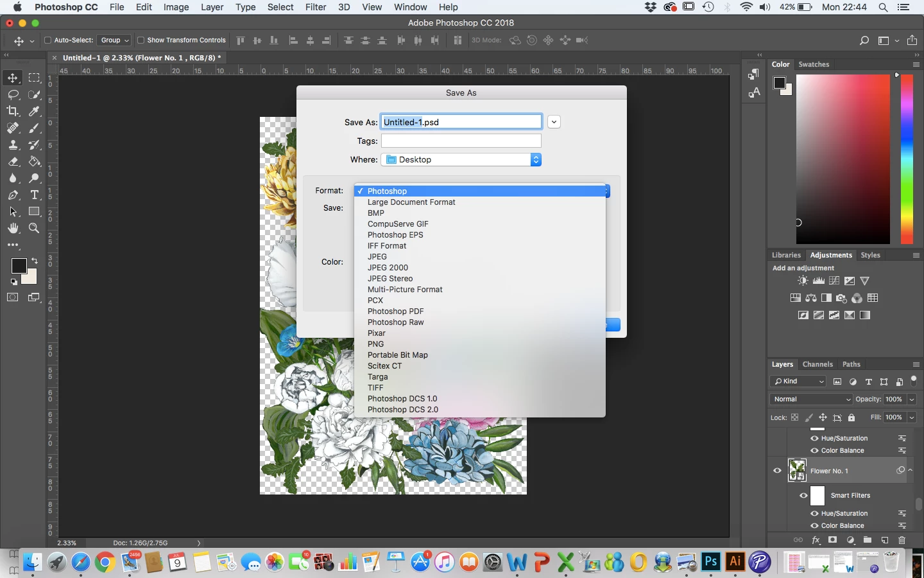Open the Layers panel options menu
This screenshot has width=924, height=578.
coord(916,365)
